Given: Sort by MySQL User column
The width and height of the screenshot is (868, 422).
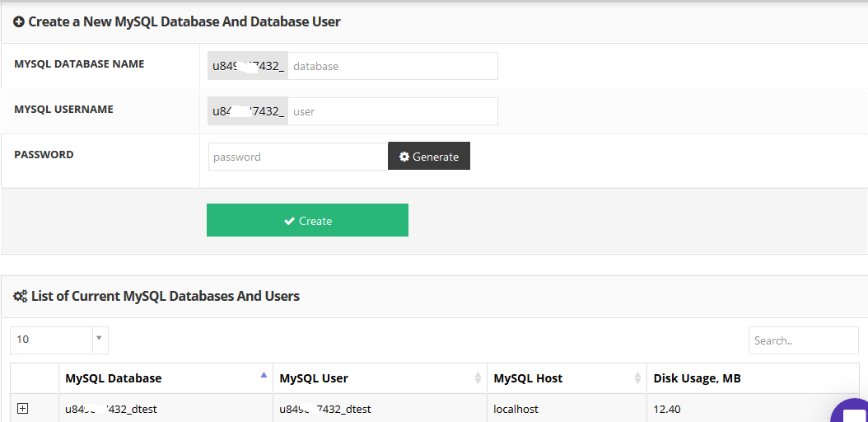Looking at the screenshot, I should pyautogui.click(x=380, y=379).
